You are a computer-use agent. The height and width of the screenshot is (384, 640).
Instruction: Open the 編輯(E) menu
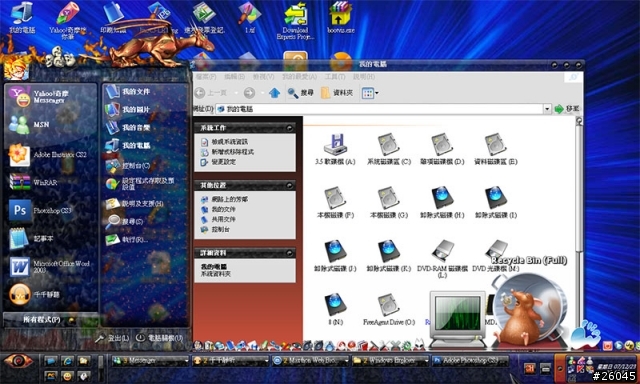coord(235,77)
